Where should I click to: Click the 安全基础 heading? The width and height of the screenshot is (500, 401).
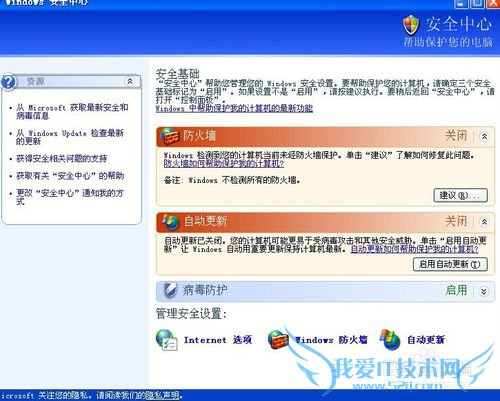click(x=177, y=73)
